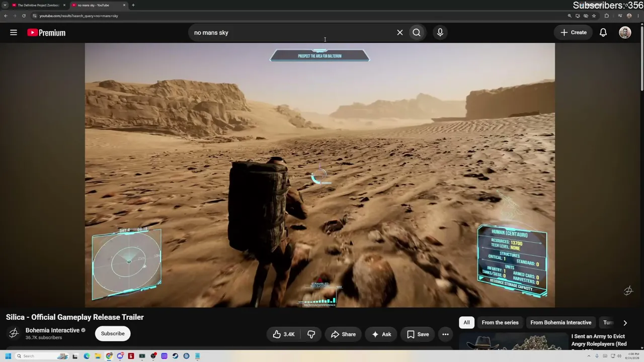The image size is (644, 362).
Task: Open the media controls toolbar icon
Action: (620, 16)
